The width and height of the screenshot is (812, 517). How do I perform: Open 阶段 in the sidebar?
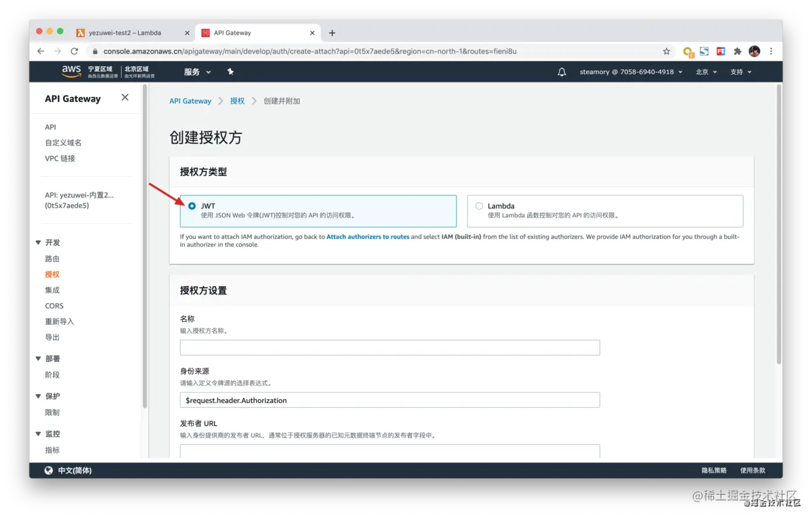(x=52, y=375)
